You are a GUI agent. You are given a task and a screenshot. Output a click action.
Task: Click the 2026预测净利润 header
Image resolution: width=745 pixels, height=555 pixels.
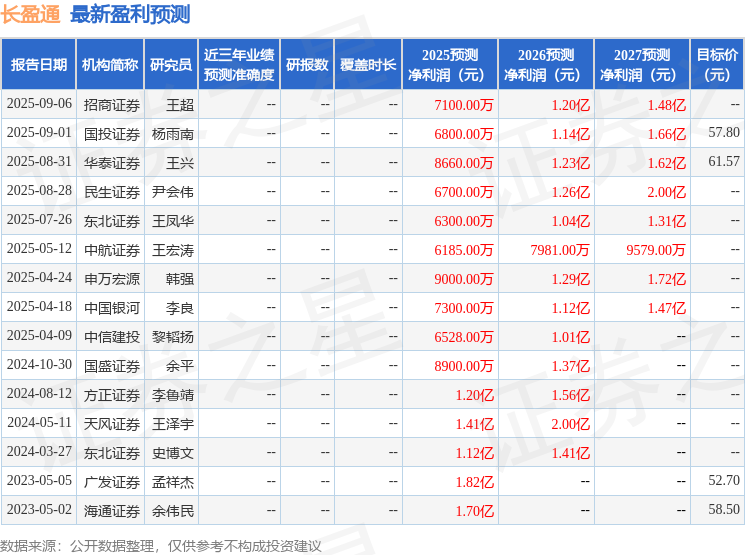coord(546,65)
